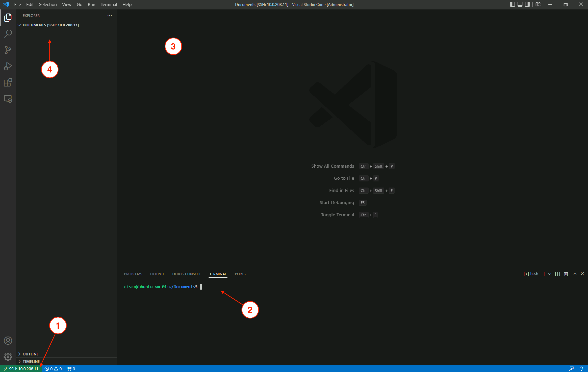588x372 pixels.
Task: Click forwarded ports status item
Action: [x=71, y=369]
